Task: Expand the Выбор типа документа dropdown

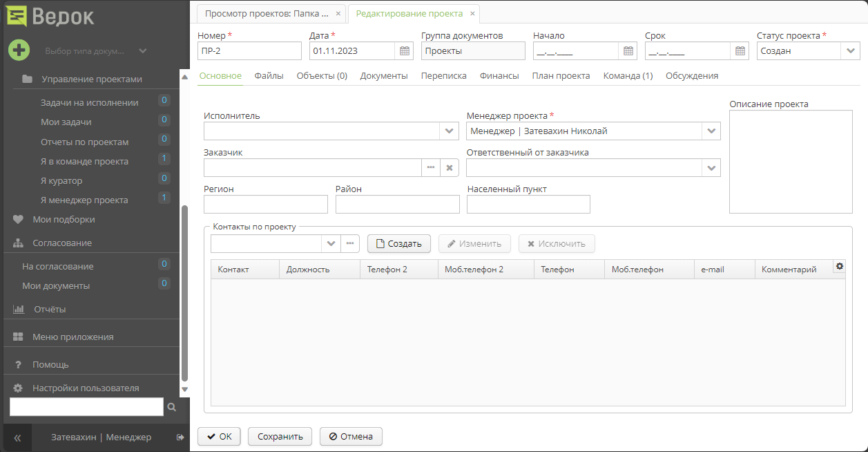Action: point(143,50)
